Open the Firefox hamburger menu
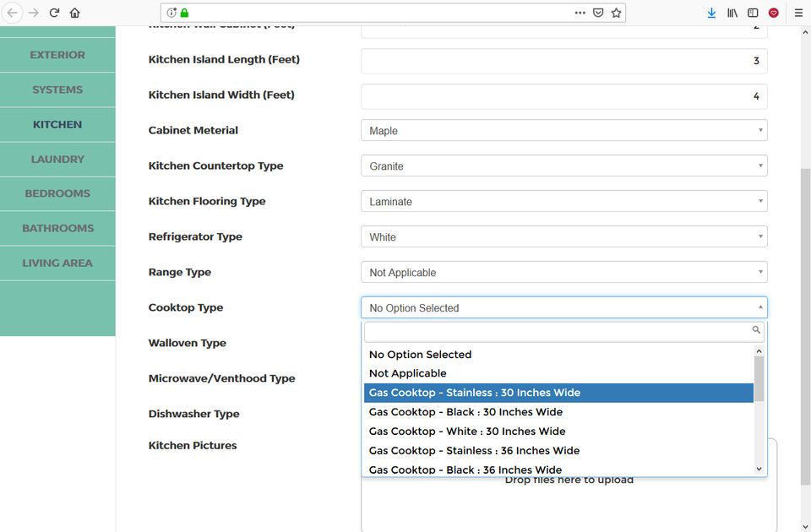Image resolution: width=811 pixels, height=532 pixels. [x=798, y=13]
